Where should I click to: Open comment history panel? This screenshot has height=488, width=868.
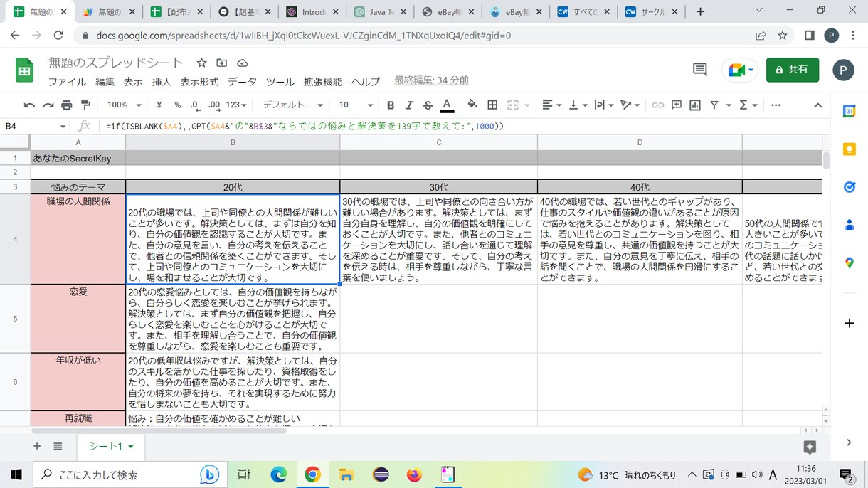tap(700, 70)
